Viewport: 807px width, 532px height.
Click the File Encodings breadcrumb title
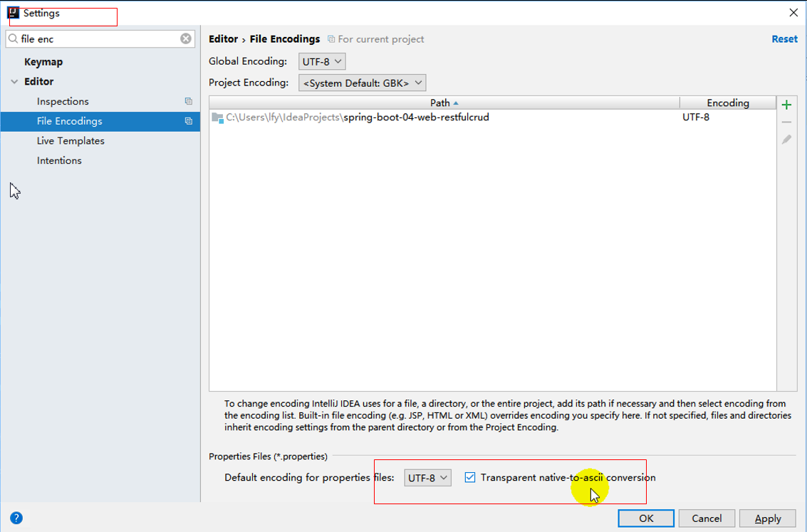[285, 39]
